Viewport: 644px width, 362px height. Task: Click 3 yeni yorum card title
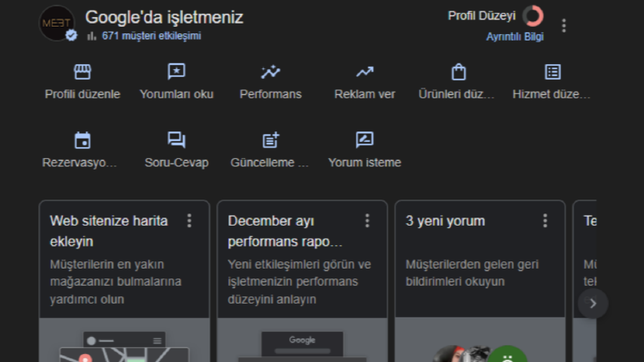445,221
